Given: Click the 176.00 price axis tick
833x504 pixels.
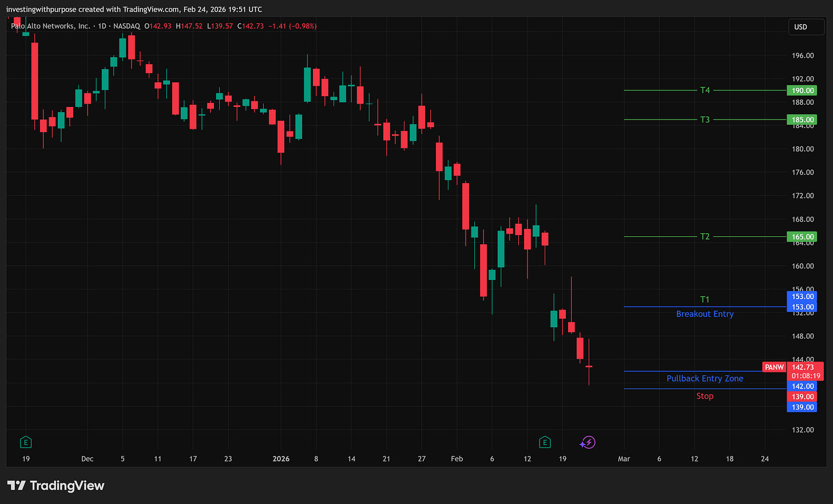Looking at the screenshot, I should [x=803, y=172].
